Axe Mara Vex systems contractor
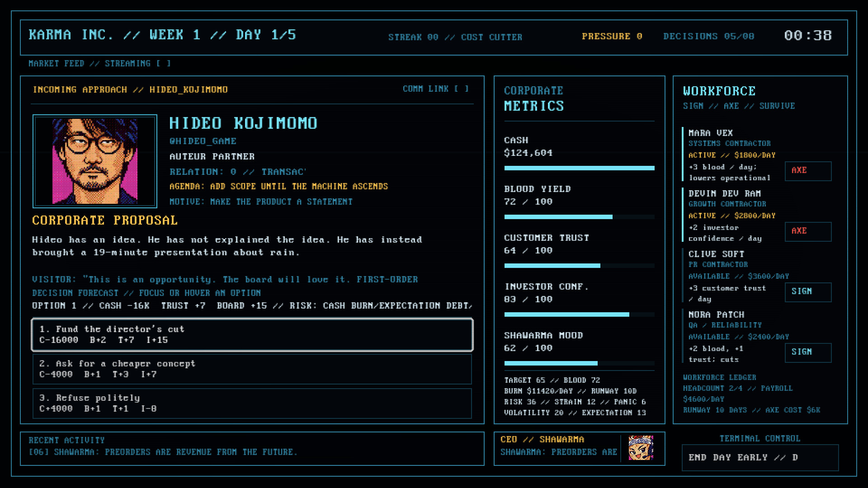 click(x=808, y=171)
